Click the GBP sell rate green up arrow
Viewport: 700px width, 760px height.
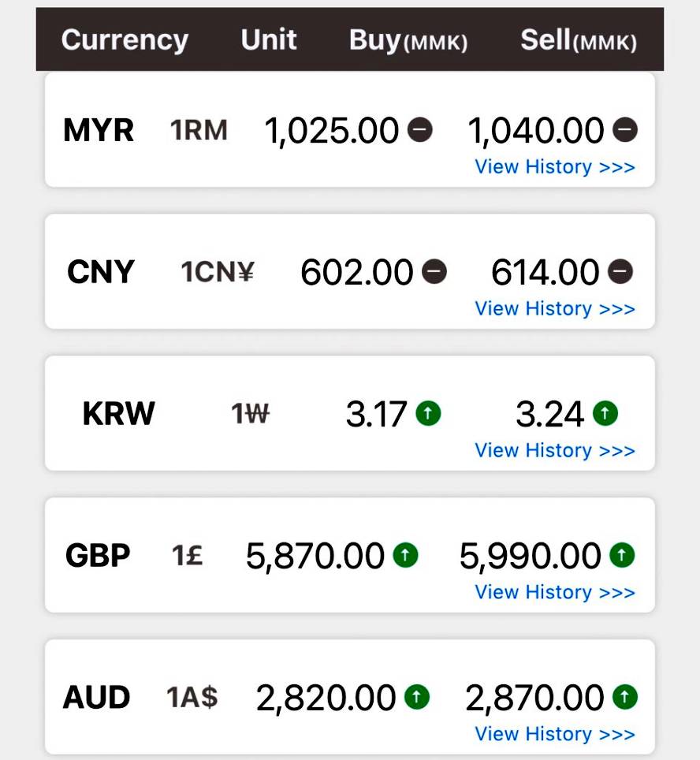tap(622, 556)
